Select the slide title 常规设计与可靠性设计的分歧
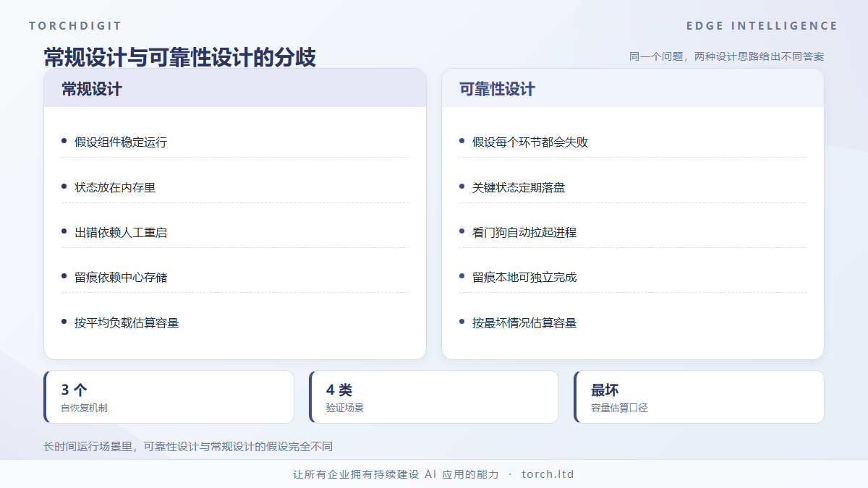The image size is (868, 488). pyautogui.click(x=180, y=57)
